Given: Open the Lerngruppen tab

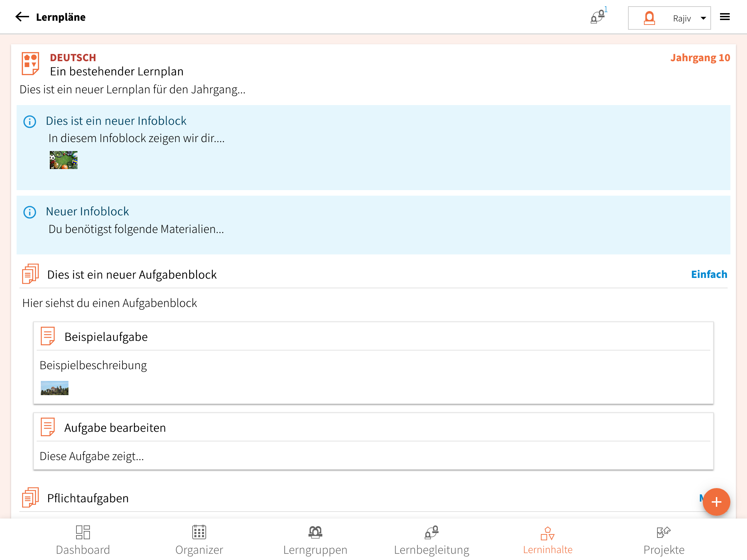Looking at the screenshot, I should pyautogui.click(x=315, y=540).
